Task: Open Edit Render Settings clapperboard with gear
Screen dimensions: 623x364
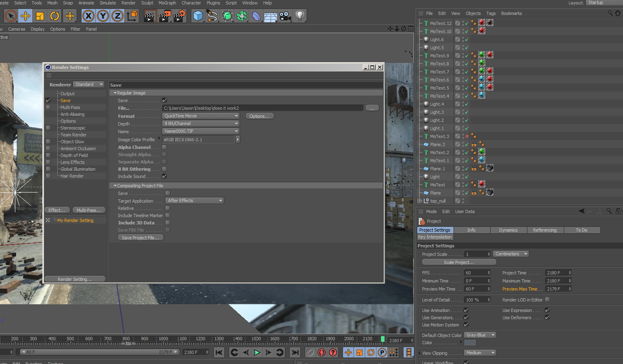Action: coord(179,16)
